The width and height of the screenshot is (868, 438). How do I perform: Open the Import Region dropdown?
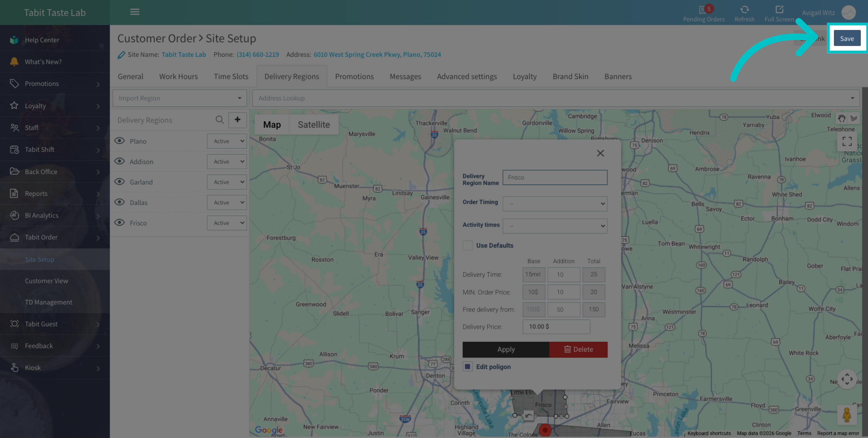(180, 98)
